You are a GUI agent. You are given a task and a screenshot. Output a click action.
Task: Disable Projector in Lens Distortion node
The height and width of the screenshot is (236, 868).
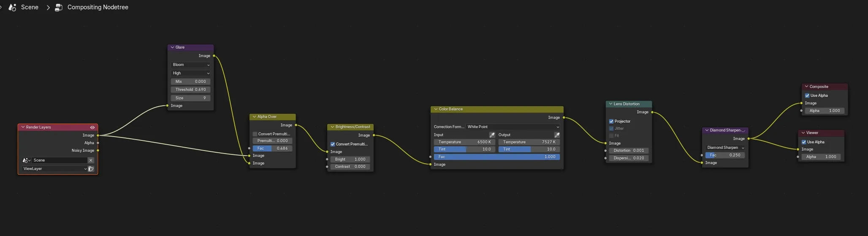[611, 121]
